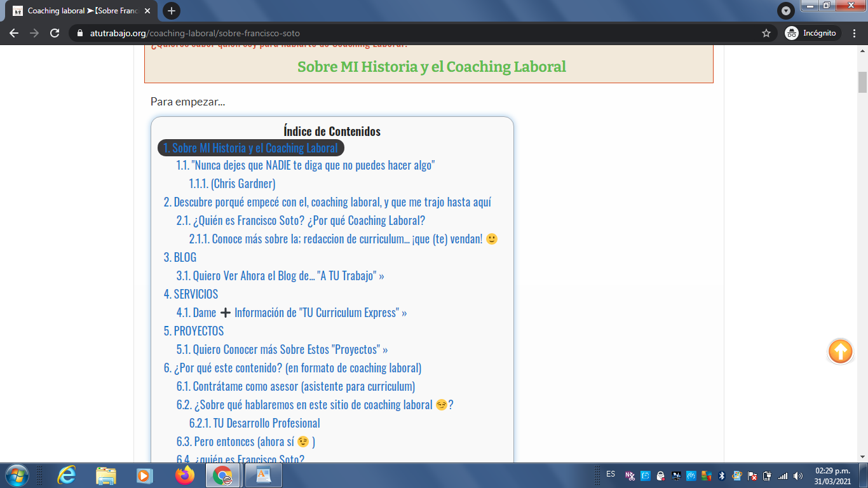The height and width of the screenshot is (488, 868).
Task: Open '2. Descubre porqué empecé' index link
Action: click(x=327, y=203)
